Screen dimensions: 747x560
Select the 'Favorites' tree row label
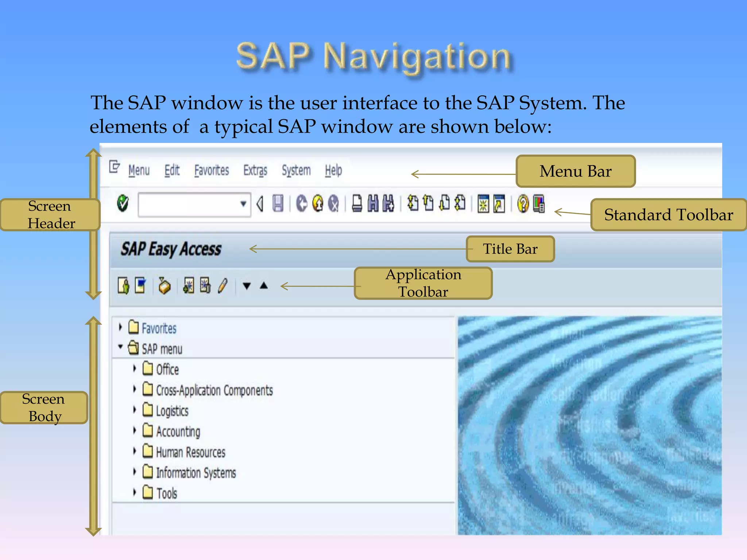tap(159, 328)
